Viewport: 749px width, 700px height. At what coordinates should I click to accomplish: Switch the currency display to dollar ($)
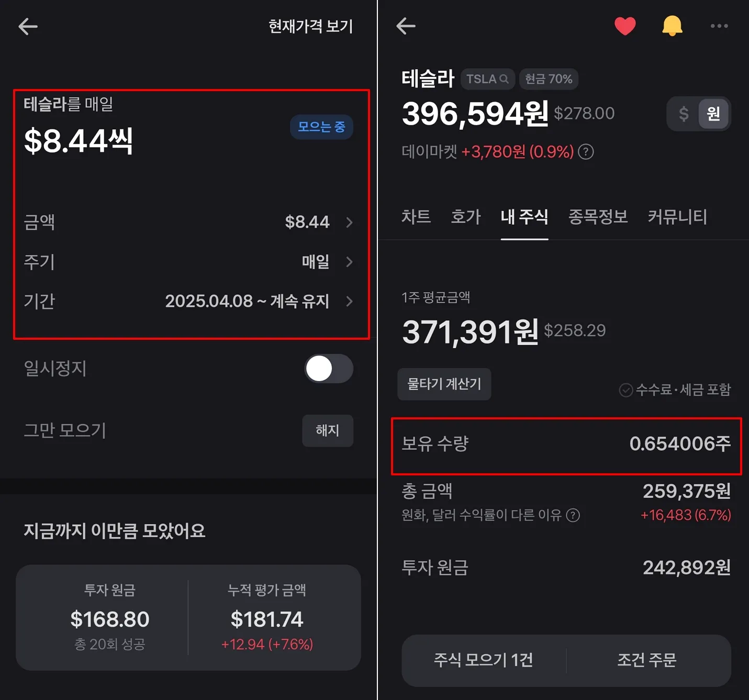click(684, 114)
